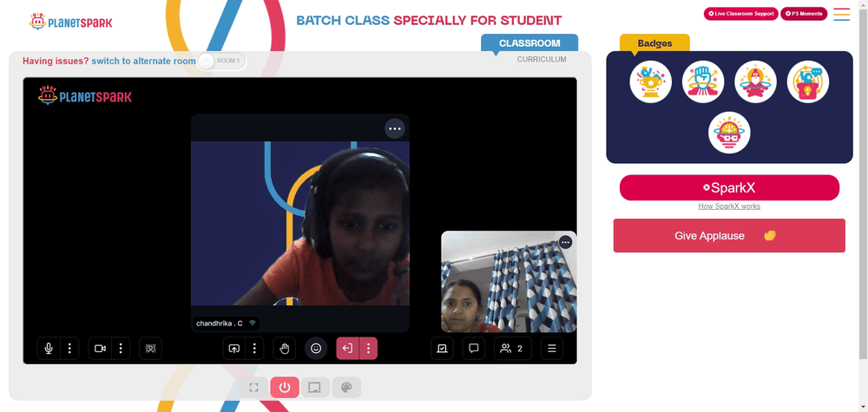
Task: Click the red power button below video
Action: (x=285, y=387)
